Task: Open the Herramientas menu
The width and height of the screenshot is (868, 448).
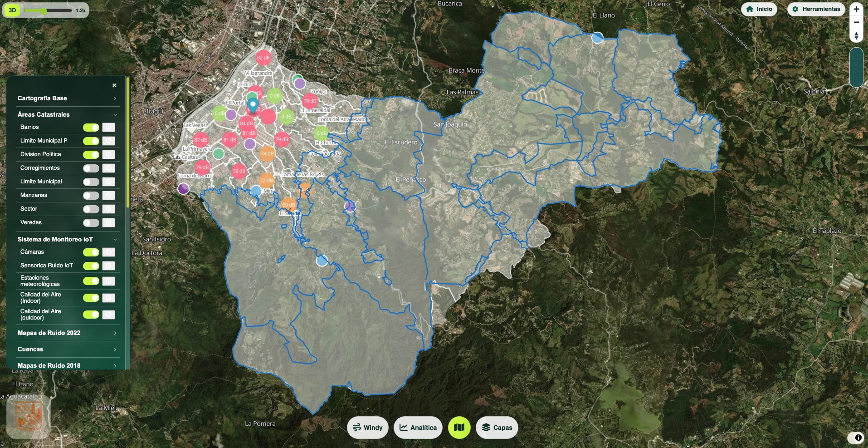Action: [816, 9]
